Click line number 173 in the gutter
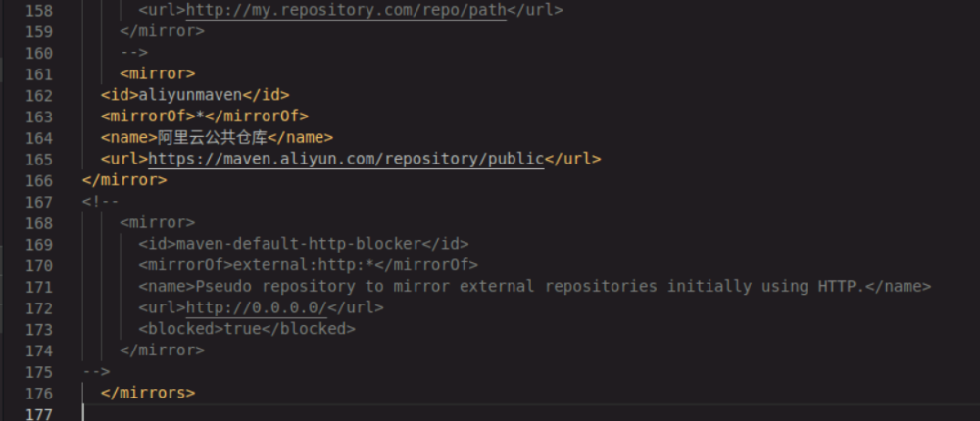The height and width of the screenshot is (421, 980). click(40, 329)
